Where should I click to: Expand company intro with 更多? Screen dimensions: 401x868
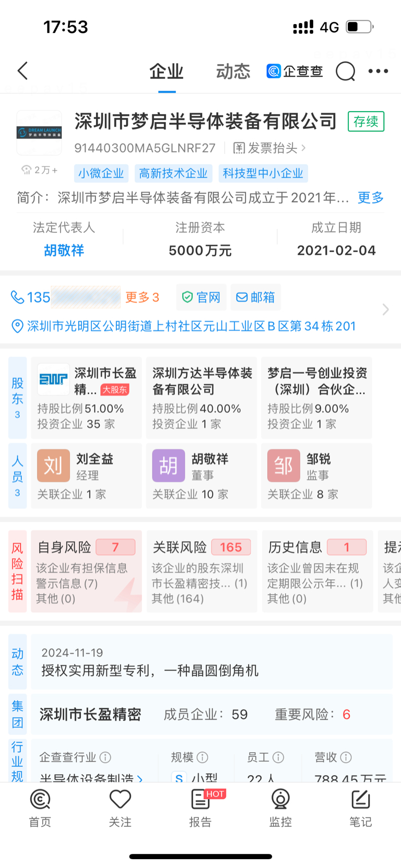[x=371, y=197]
